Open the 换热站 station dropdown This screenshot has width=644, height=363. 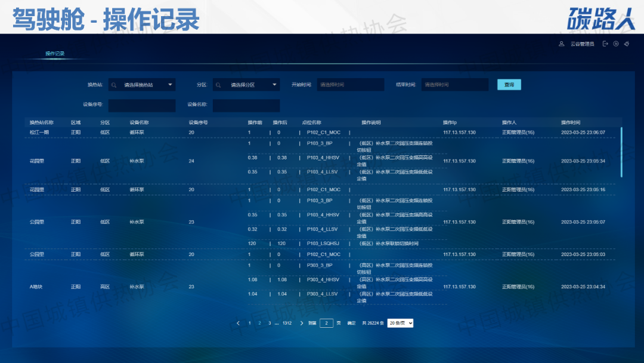(x=170, y=85)
